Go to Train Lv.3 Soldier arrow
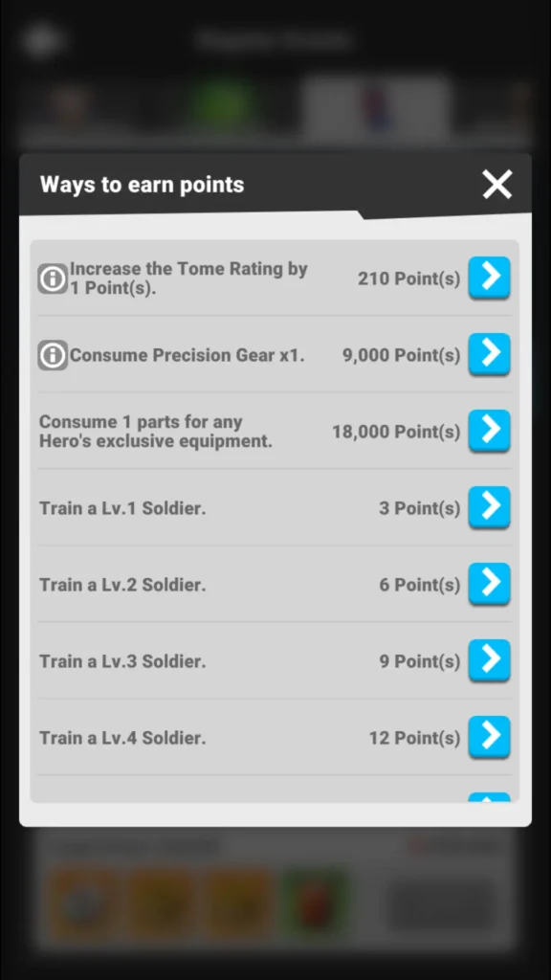Screen dimensions: 551x980 coord(489,660)
